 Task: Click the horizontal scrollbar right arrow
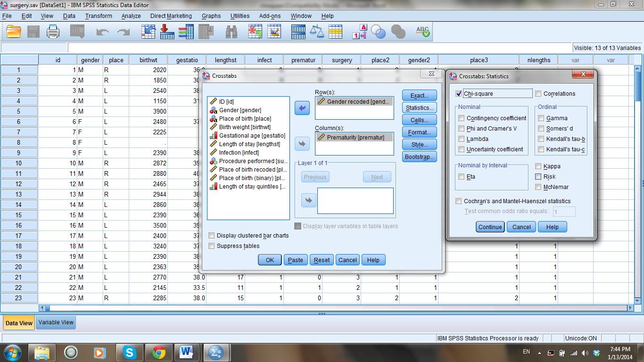[x=630, y=308]
